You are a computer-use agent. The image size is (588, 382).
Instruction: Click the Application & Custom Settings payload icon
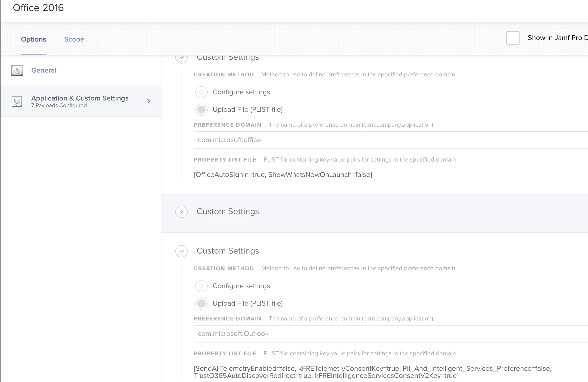[17, 102]
